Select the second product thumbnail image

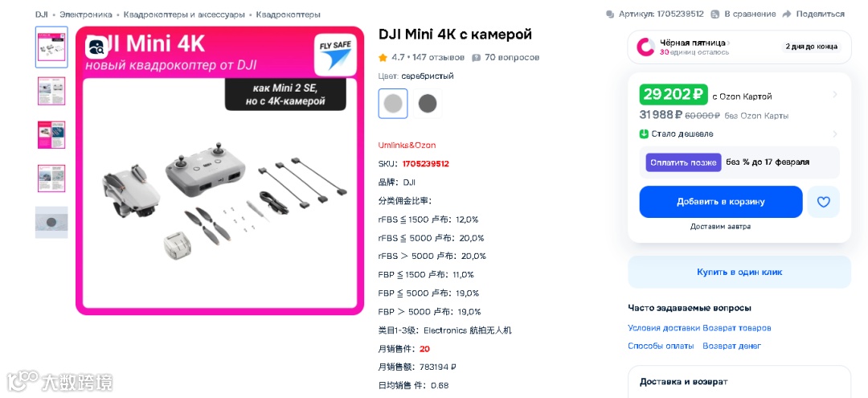[51, 91]
